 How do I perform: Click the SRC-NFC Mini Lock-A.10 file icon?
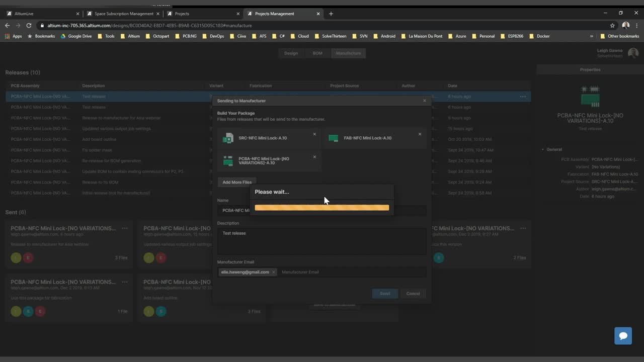pyautogui.click(x=228, y=138)
